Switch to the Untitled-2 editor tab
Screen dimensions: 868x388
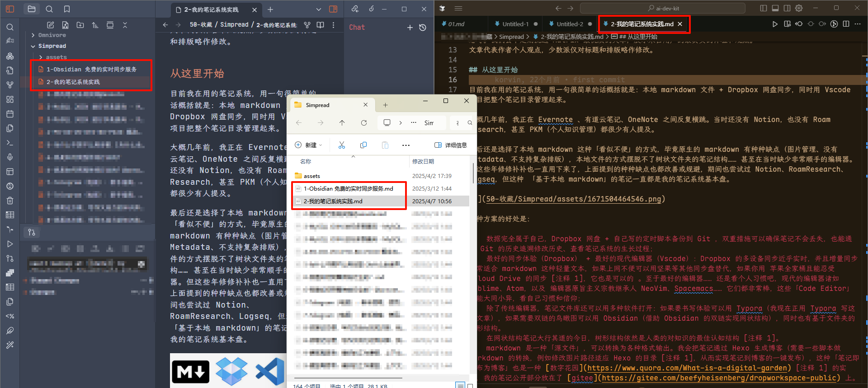pyautogui.click(x=570, y=24)
